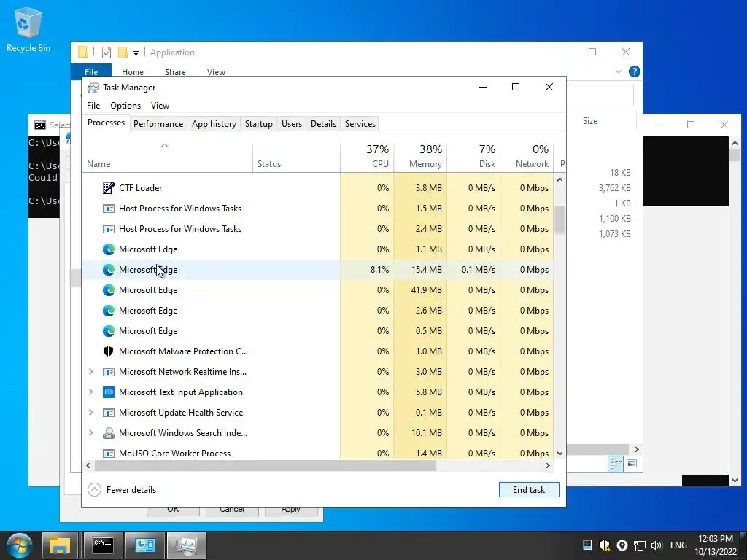747x560 pixels.
Task: Click the Microsoft Update Health Service icon
Action: (109, 413)
